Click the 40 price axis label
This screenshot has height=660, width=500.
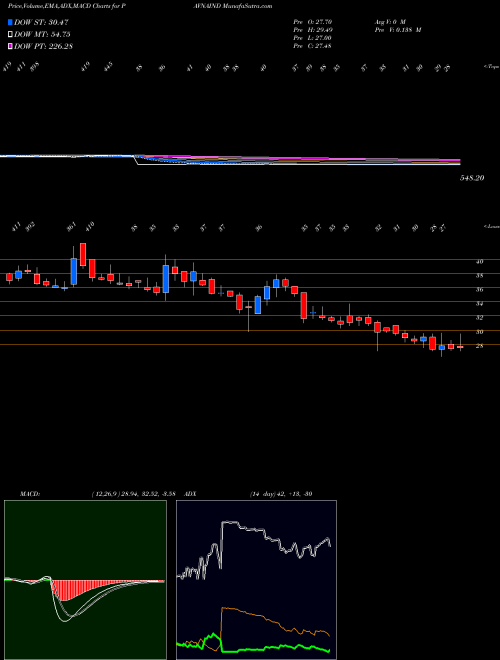click(x=479, y=261)
